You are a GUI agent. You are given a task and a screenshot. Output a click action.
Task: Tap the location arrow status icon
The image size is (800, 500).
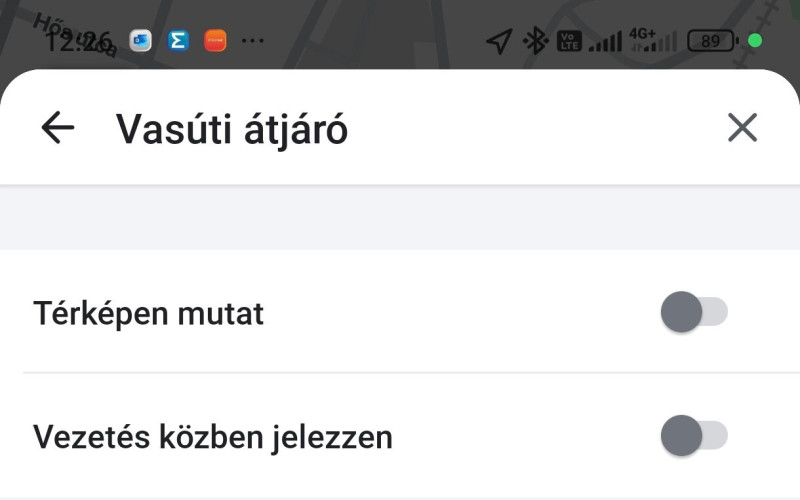(x=498, y=41)
